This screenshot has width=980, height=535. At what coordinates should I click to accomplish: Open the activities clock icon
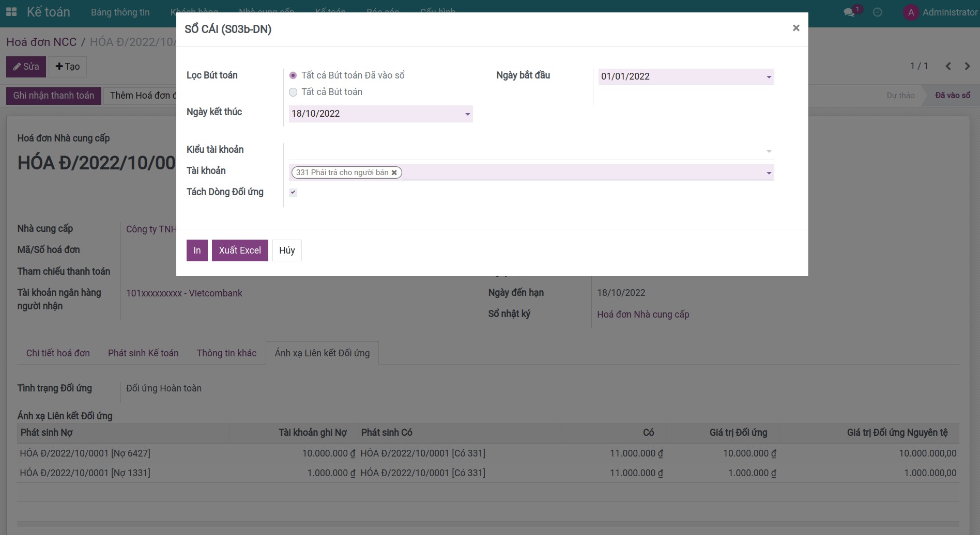pos(878,12)
